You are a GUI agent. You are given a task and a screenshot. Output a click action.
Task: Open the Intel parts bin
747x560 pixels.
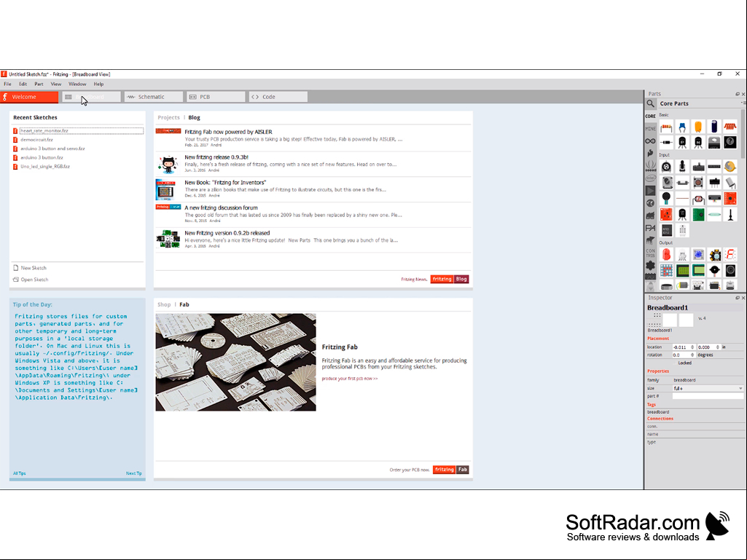[650, 178]
